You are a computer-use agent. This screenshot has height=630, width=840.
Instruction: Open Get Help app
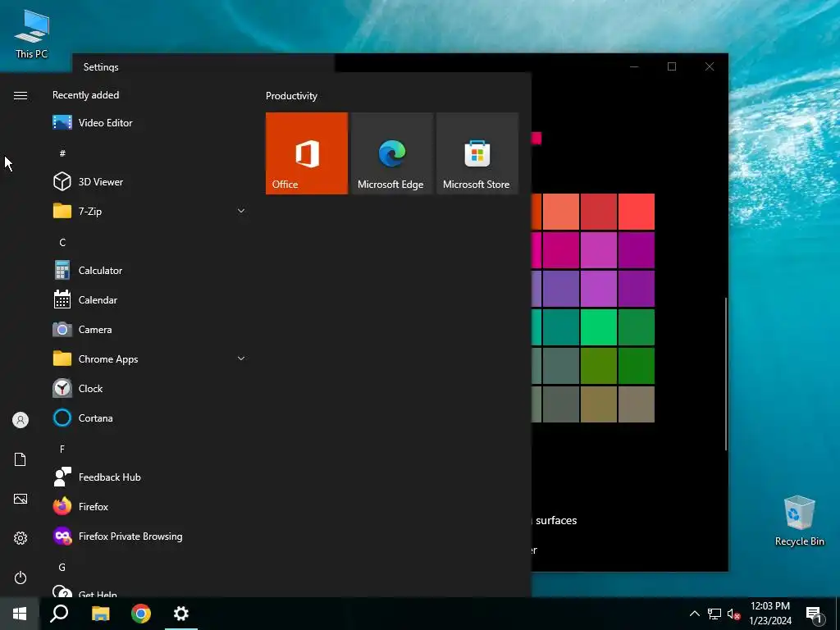(x=149, y=591)
